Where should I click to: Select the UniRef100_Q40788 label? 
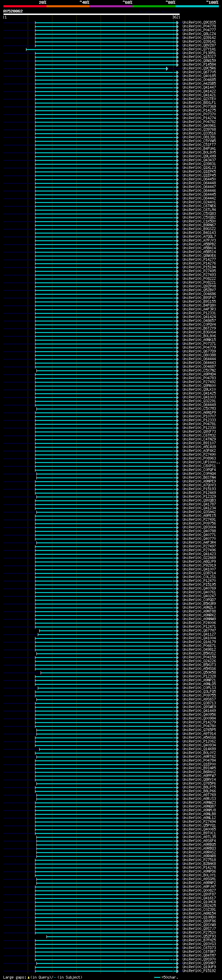[x=199, y=531]
